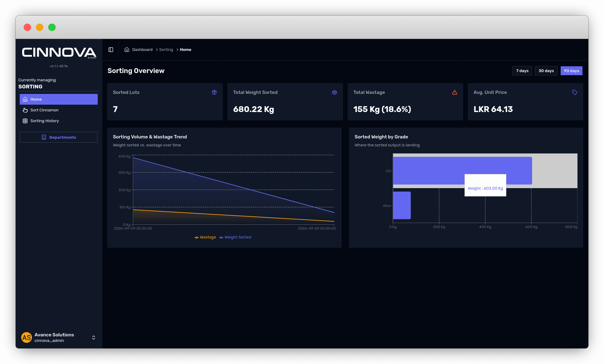Go to Dashboard breadcrumb link
Image resolution: width=604 pixels, height=364 pixels.
tap(142, 50)
